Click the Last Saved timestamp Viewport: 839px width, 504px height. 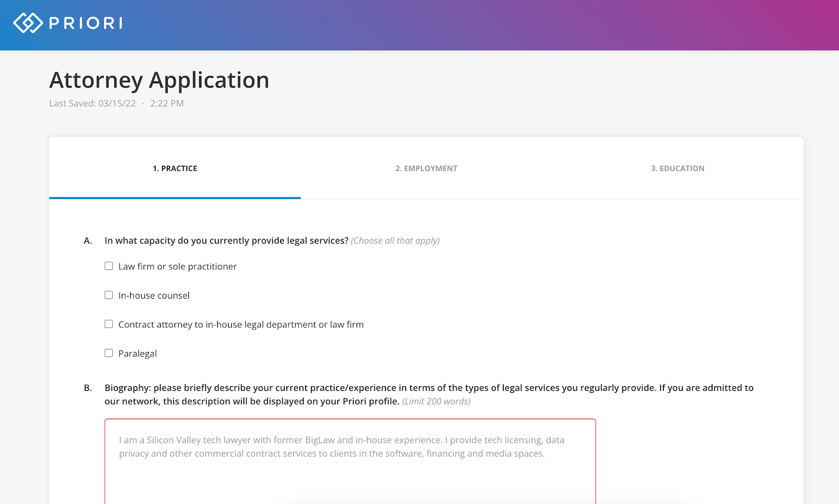click(115, 103)
